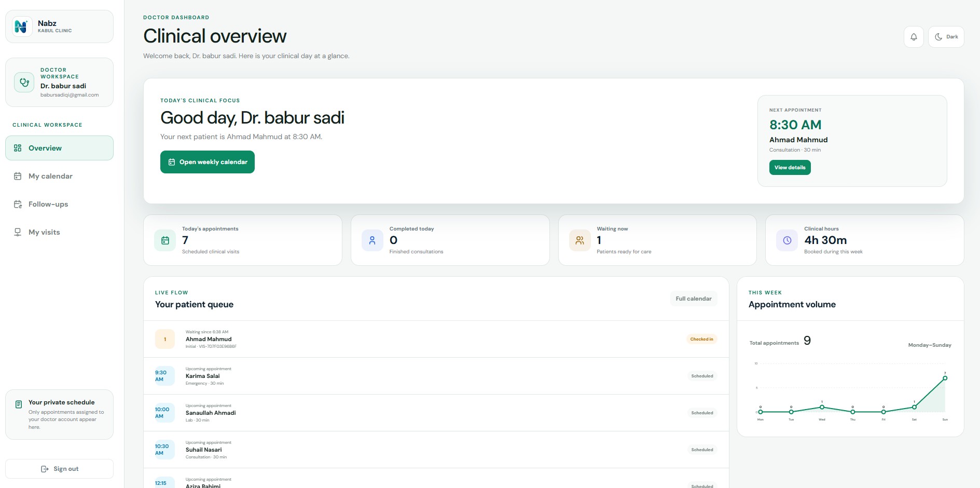Screen dimensions: 980x488
Task: View details of next appointment
Action: pos(790,167)
